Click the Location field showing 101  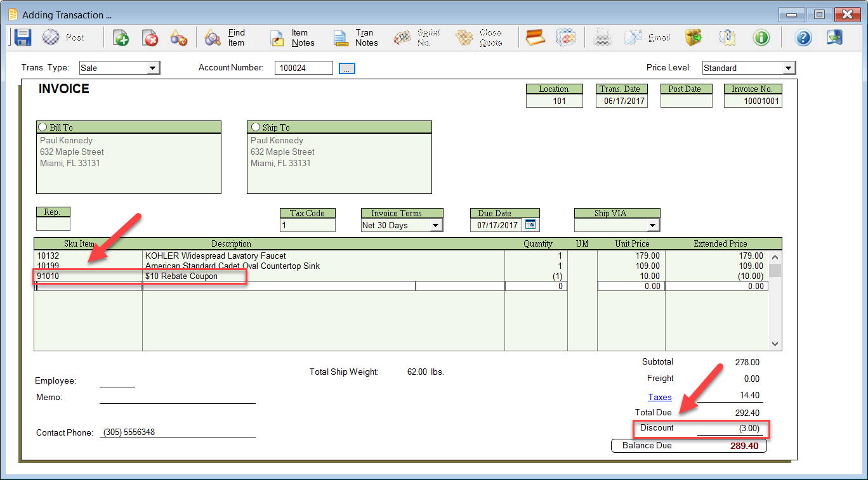(x=555, y=101)
